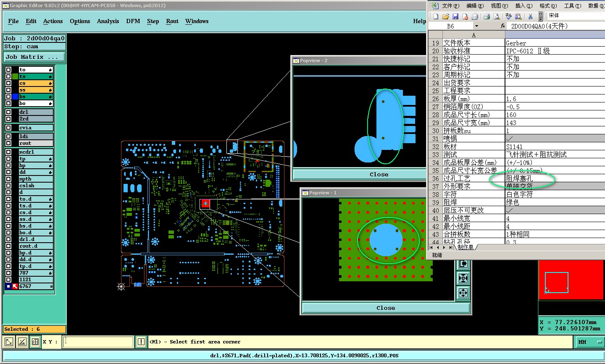Click the blue color swatch of layer bs
The image size is (605, 364).
pyautogui.click(x=15, y=97)
